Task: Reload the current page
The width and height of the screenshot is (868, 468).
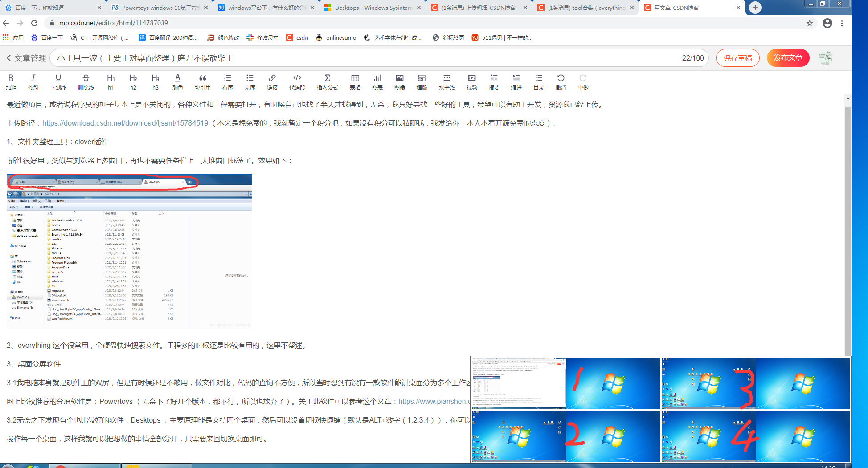Action: (x=34, y=23)
